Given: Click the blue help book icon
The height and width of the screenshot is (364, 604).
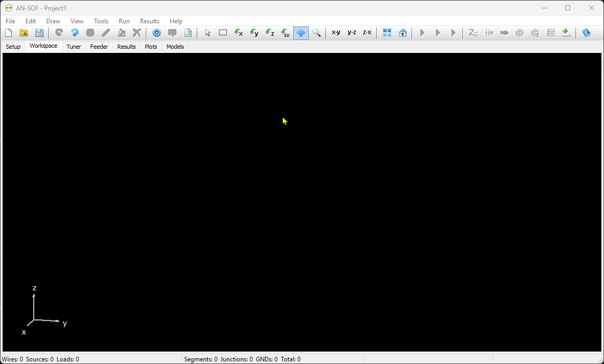Looking at the screenshot, I should 586,33.
